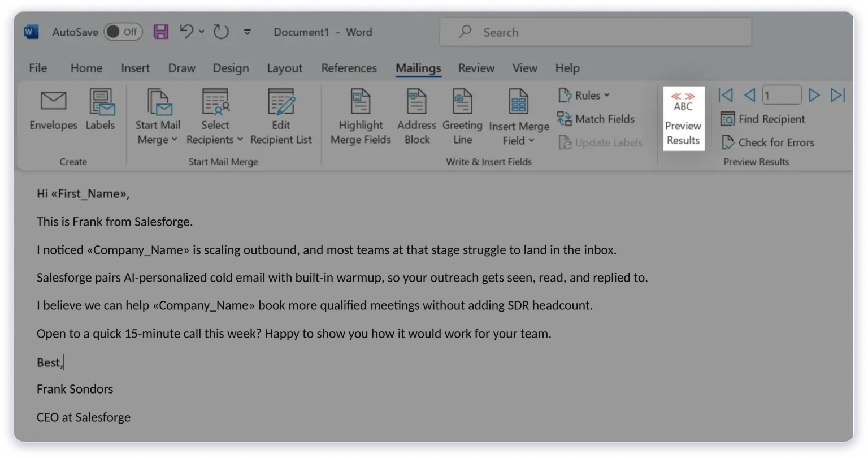Go to the next record
The height and width of the screenshot is (458, 868).
pos(814,95)
